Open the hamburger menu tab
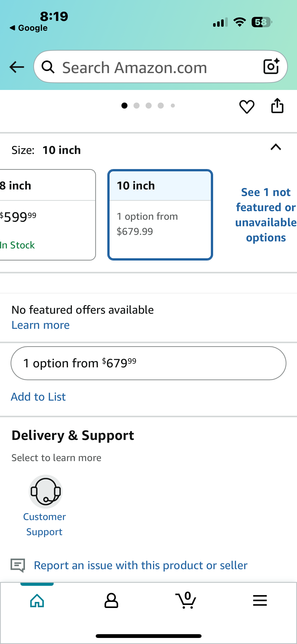The height and width of the screenshot is (644, 297). click(x=260, y=600)
